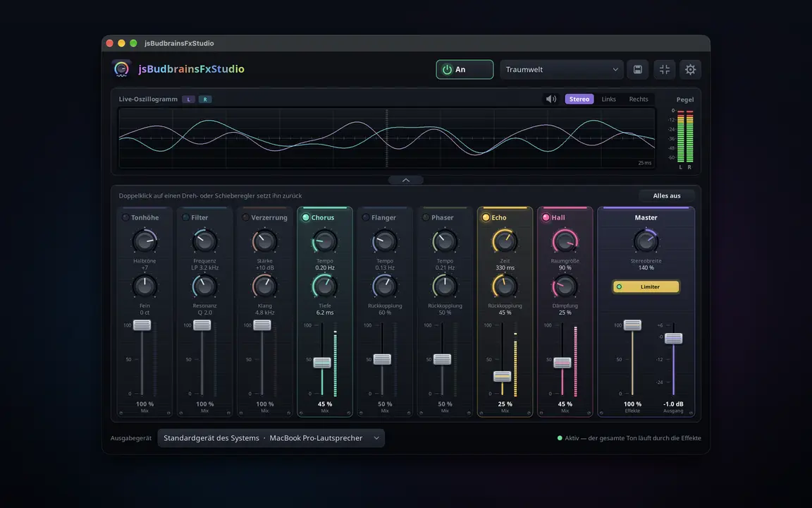Click the Frequenz knob in the Filter strip
This screenshot has width=812, height=508.
click(204, 241)
